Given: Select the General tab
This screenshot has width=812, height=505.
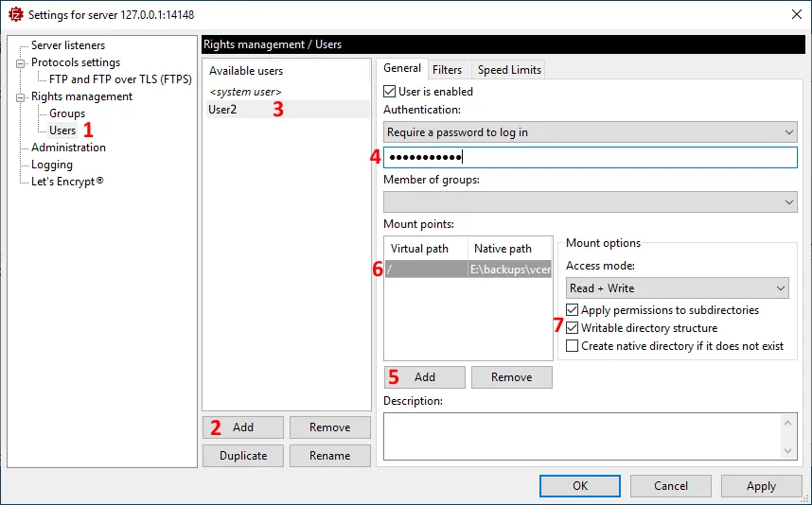Looking at the screenshot, I should pos(402,69).
